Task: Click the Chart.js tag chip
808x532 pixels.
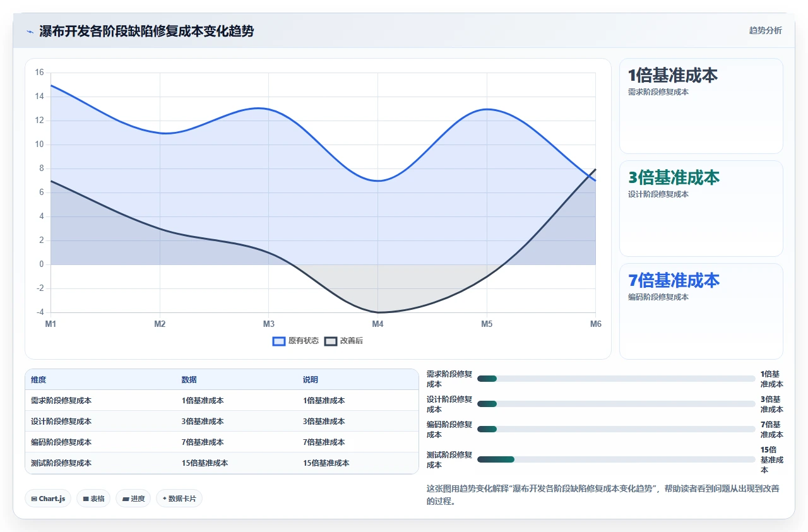Action: 48,499
